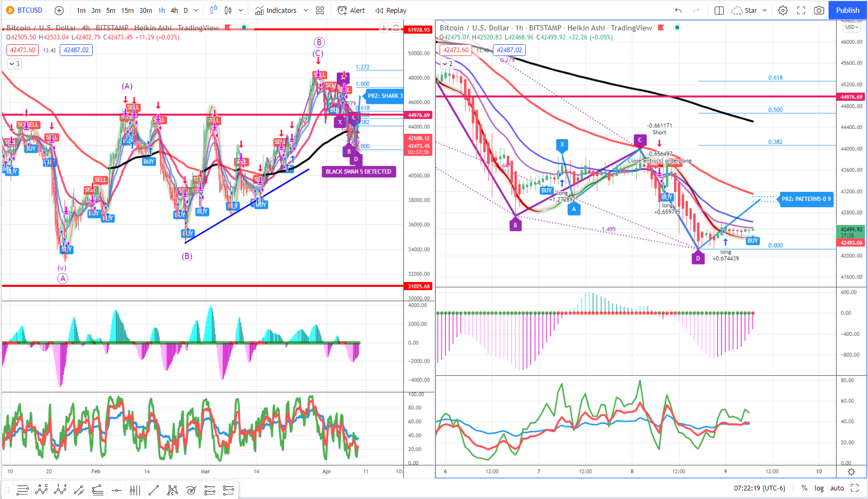868x499 pixels.
Task: Select the Fib retracement lines tool
Action: point(98,490)
